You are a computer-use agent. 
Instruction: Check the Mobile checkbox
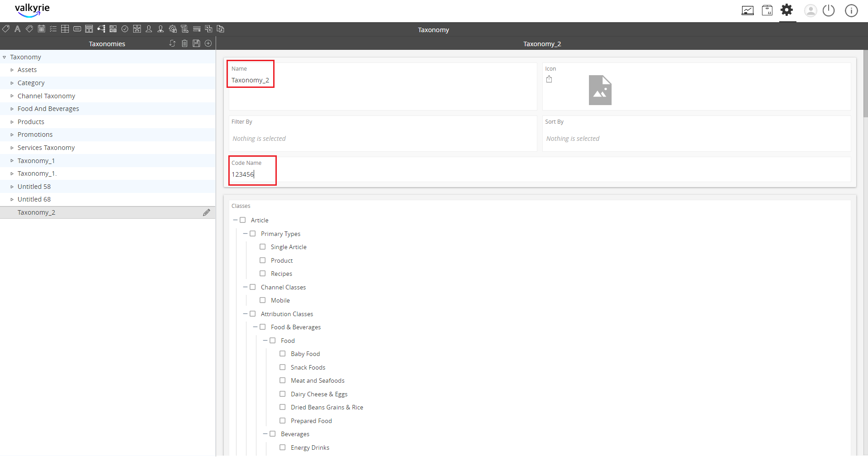coord(263,300)
